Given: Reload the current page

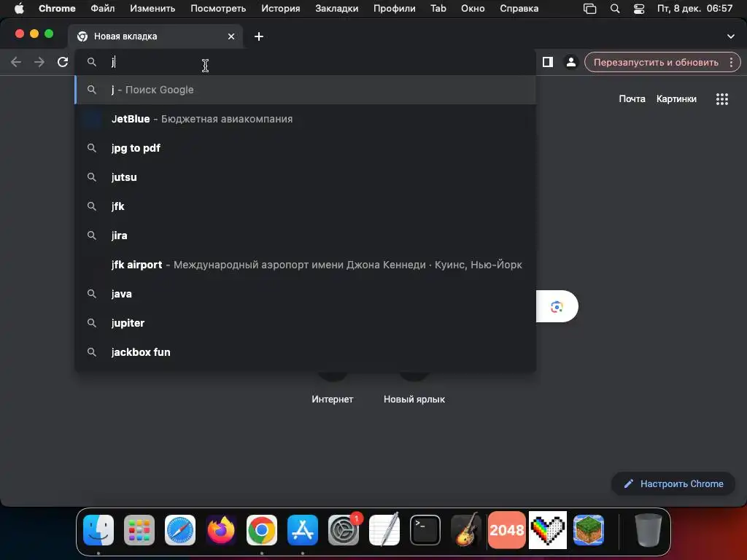Looking at the screenshot, I should 63,62.
